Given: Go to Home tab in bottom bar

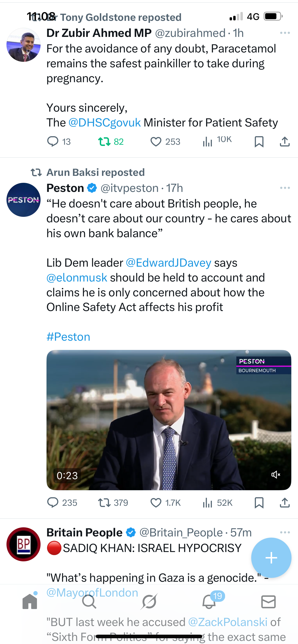Looking at the screenshot, I should (x=30, y=601).
